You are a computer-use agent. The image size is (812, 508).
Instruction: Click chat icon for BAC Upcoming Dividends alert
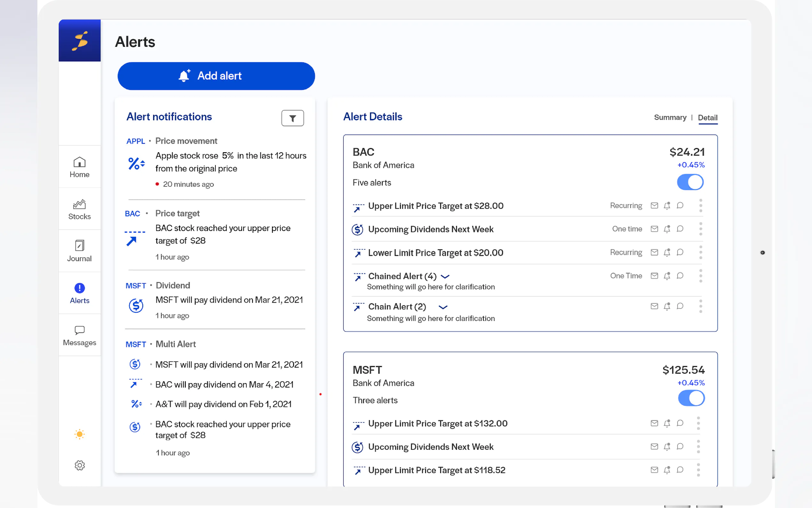[x=680, y=229]
